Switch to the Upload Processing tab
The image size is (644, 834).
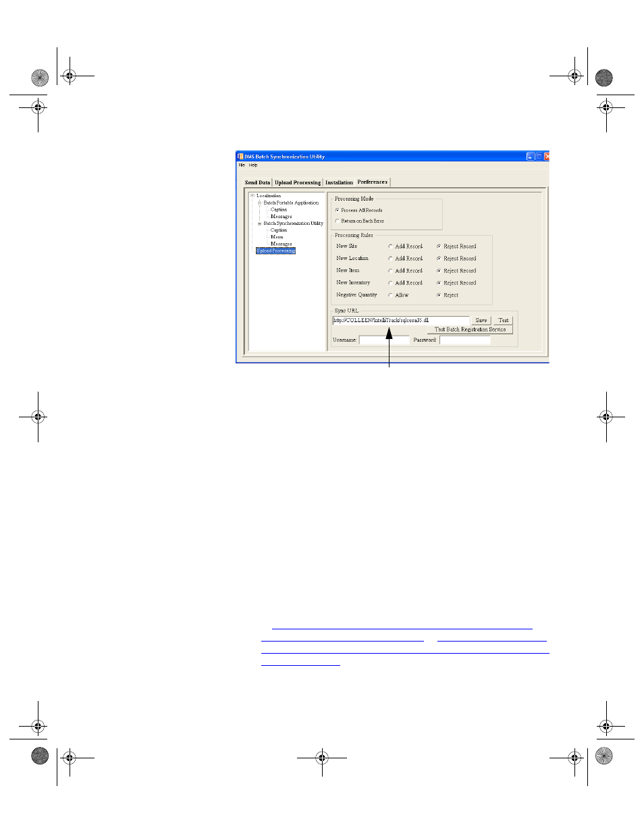[298, 182]
